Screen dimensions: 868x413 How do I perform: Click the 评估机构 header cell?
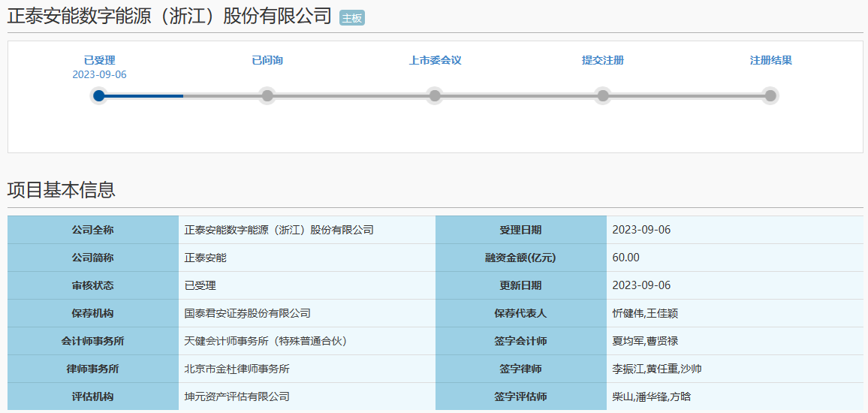[93, 396]
